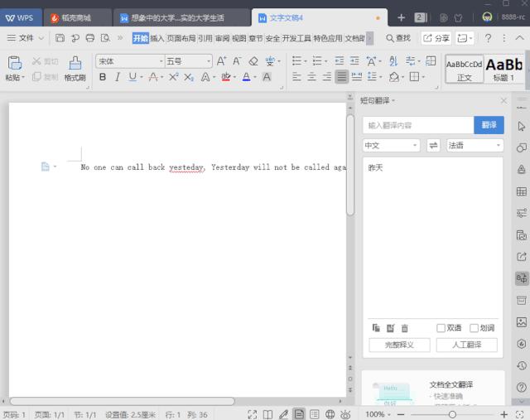Toggle character shading A button
Image resolution: width=530 pixels, height=420 pixels.
pos(267,77)
